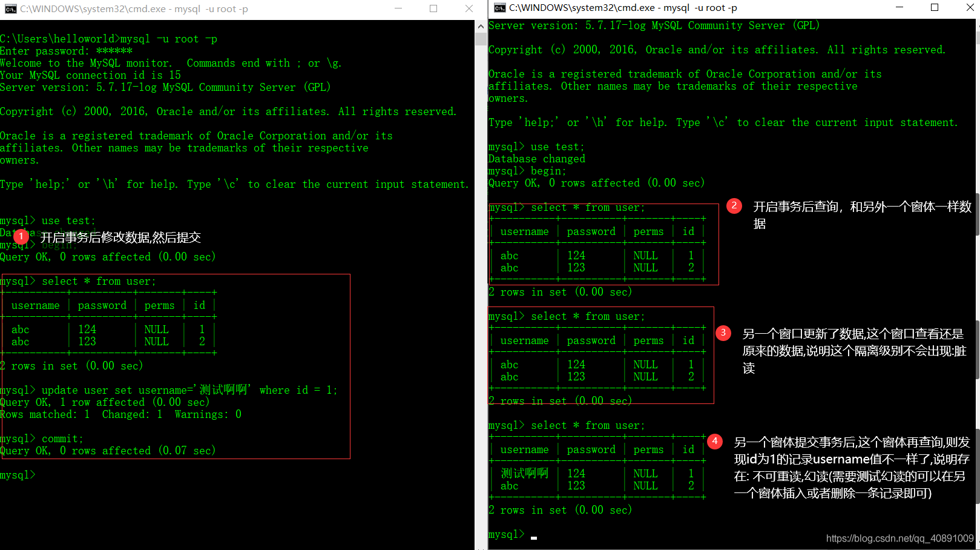This screenshot has height=550, width=980.
Task: Click 'Server version' line in left window
Action: coord(165,87)
